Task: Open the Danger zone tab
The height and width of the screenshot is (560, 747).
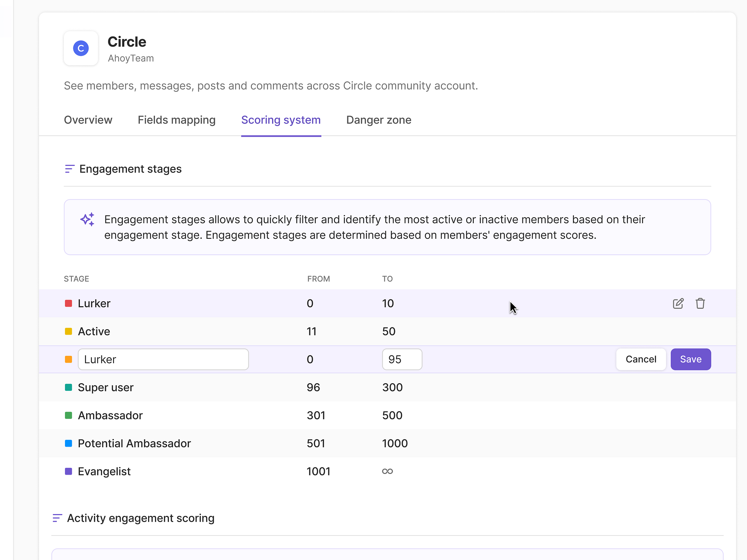Action: pyautogui.click(x=379, y=120)
